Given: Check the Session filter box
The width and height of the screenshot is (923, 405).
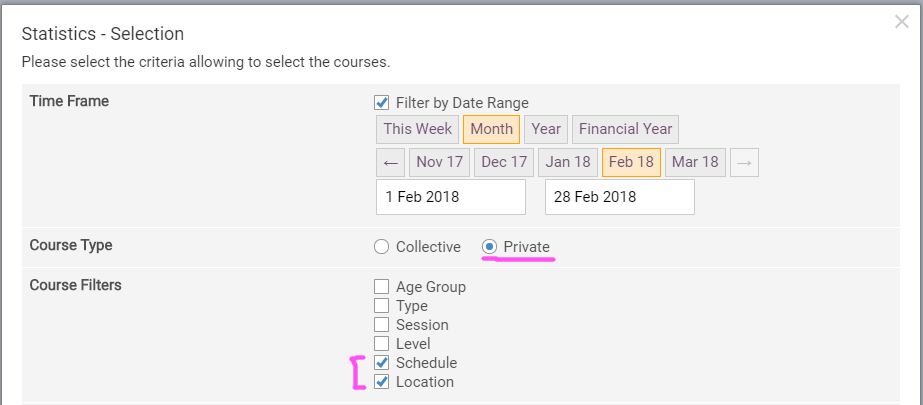Looking at the screenshot, I should tap(381, 325).
